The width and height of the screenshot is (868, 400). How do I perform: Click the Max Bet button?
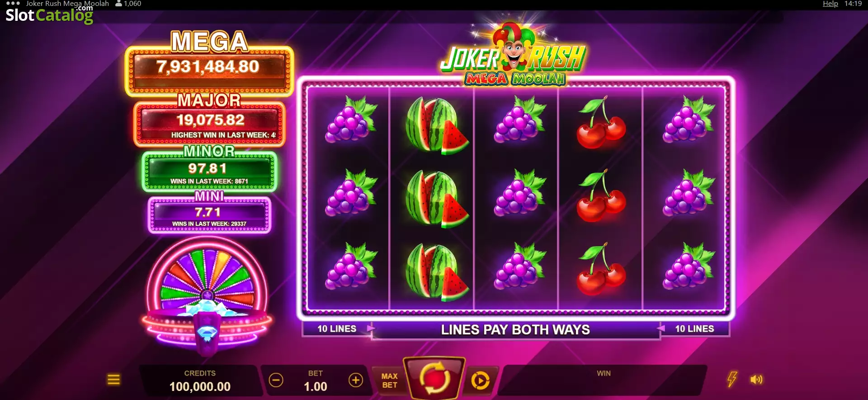(389, 381)
